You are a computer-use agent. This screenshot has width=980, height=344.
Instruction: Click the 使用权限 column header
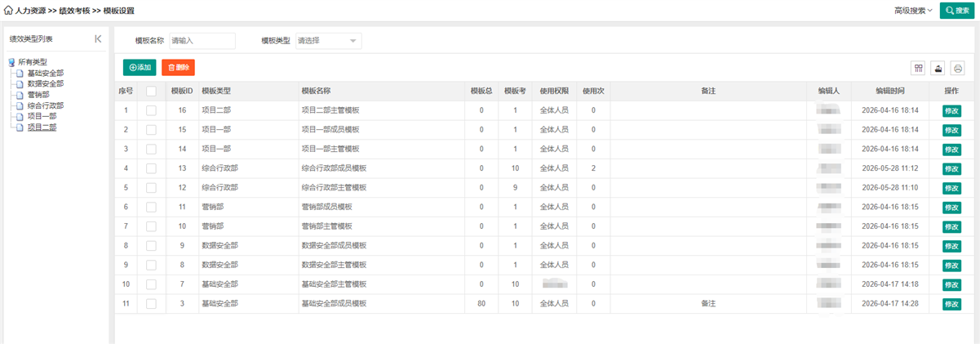pyautogui.click(x=554, y=91)
